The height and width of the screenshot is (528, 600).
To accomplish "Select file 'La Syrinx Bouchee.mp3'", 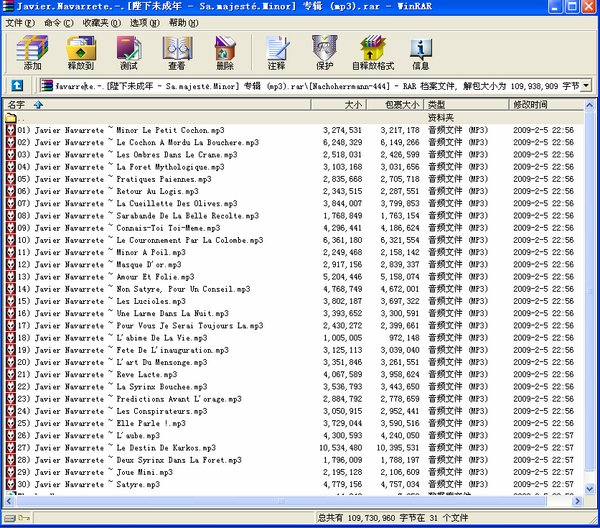I will click(112, 387).
